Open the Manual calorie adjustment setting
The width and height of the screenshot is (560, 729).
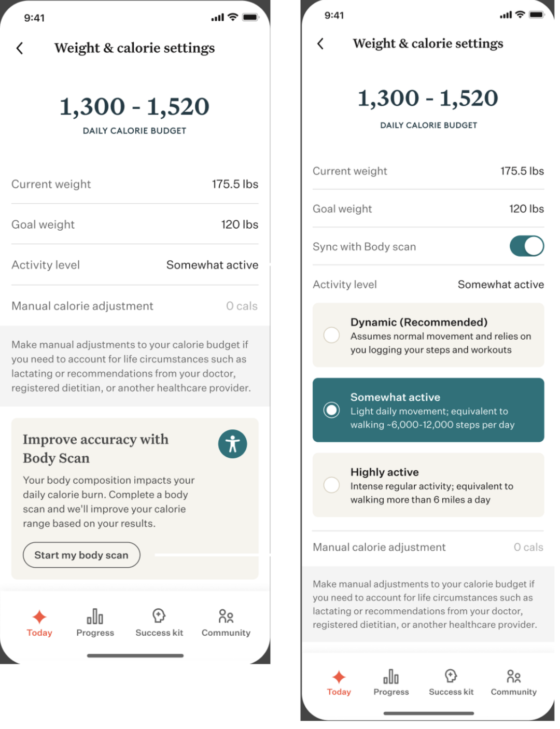coord(134,306)
